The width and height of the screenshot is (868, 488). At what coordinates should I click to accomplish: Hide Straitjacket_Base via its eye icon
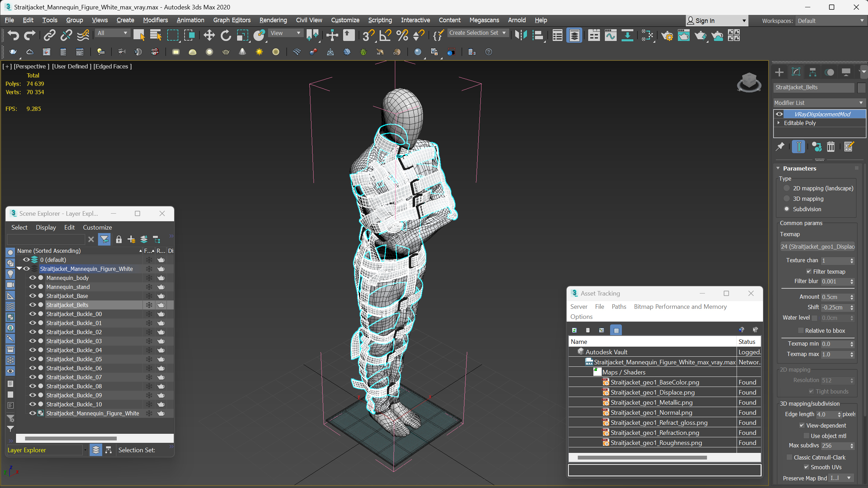pos(32,296)
